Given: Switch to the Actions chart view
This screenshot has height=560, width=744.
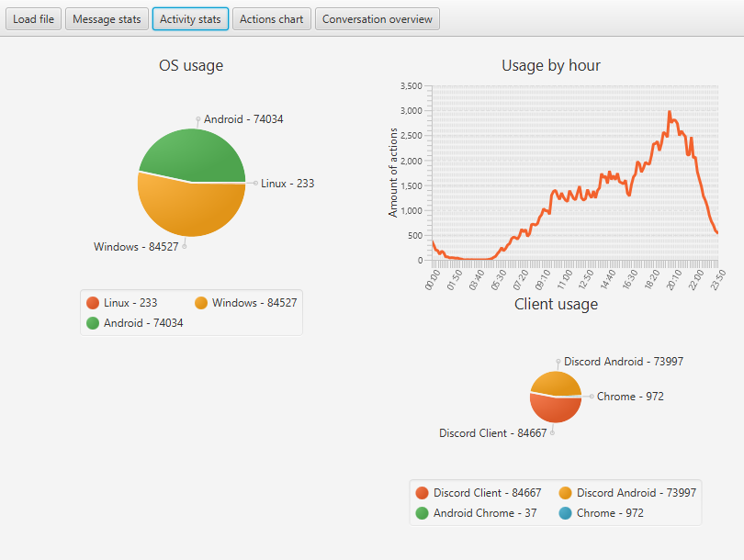Looking at the screenshot, I should pos(271,19).
